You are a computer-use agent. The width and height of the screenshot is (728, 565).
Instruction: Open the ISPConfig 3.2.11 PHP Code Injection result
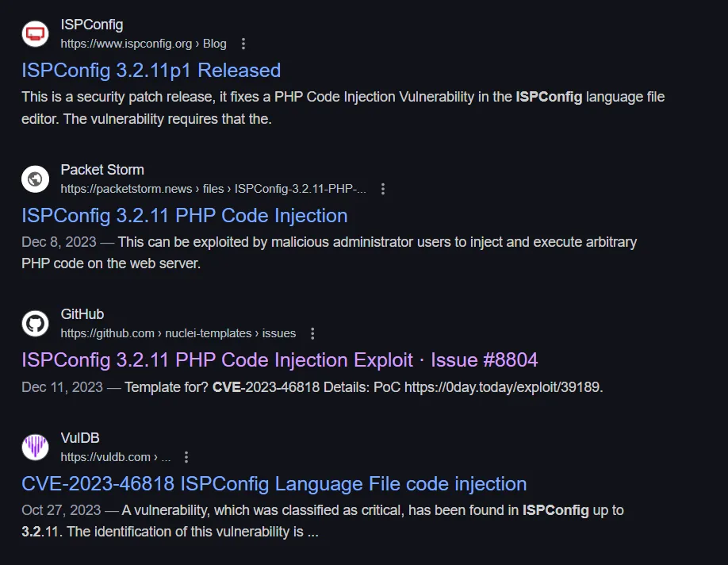184,216
